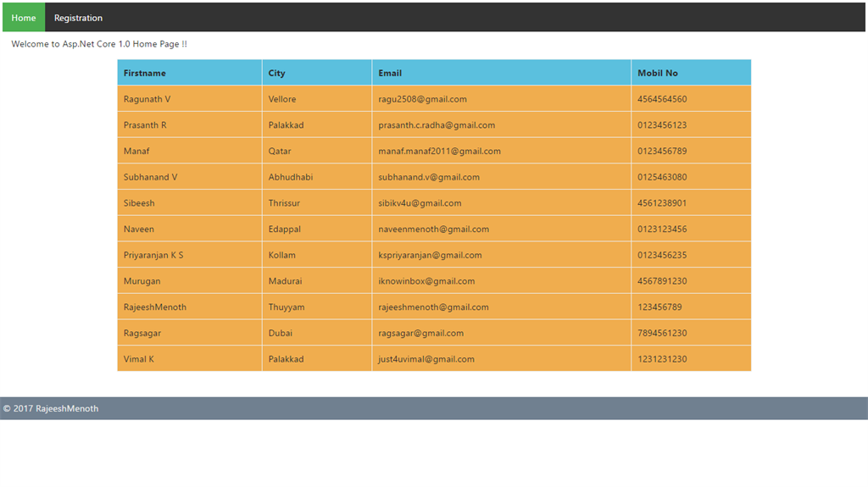
Task: Click the city Kollam
Action: [282, 255]
